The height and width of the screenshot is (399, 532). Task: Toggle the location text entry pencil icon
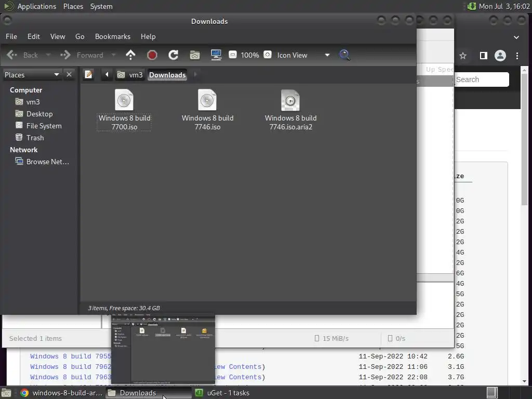point(88,74)
